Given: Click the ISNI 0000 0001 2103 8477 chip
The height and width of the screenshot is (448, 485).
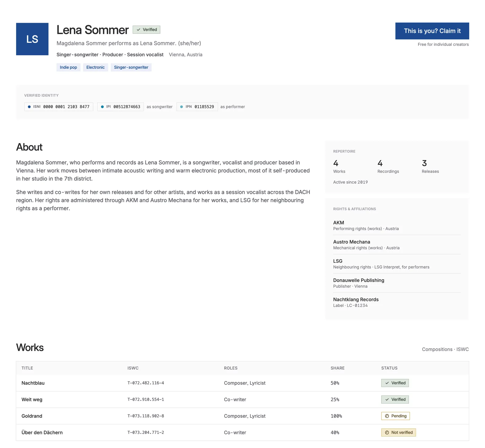Looking at the screenshot, I should (x=59, y=107).
